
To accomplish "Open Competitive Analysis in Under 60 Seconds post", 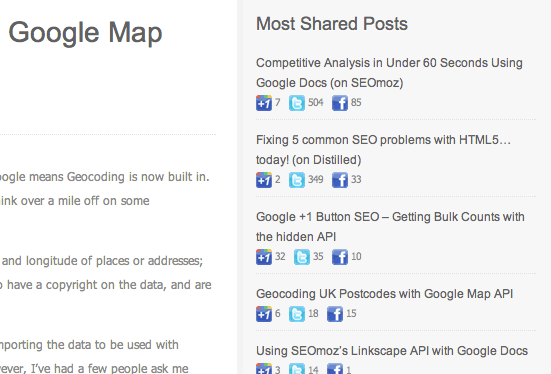I will (x=389, y=73).
